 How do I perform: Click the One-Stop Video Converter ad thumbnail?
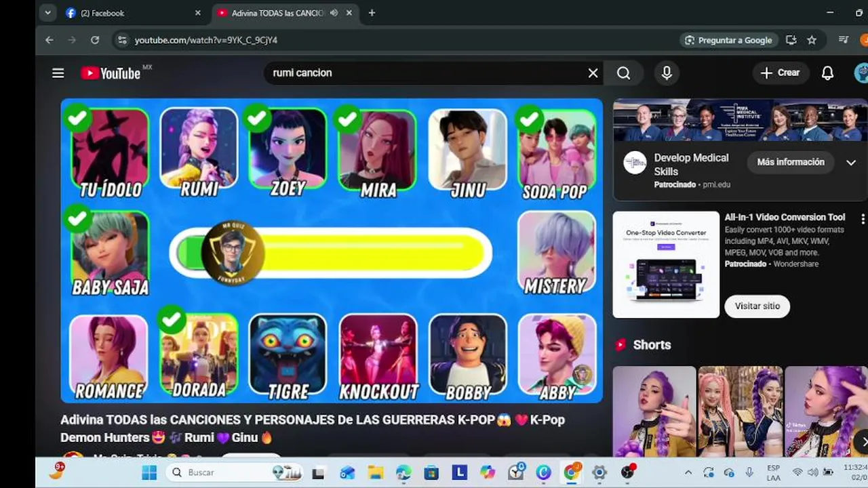(x=666, y=264)
